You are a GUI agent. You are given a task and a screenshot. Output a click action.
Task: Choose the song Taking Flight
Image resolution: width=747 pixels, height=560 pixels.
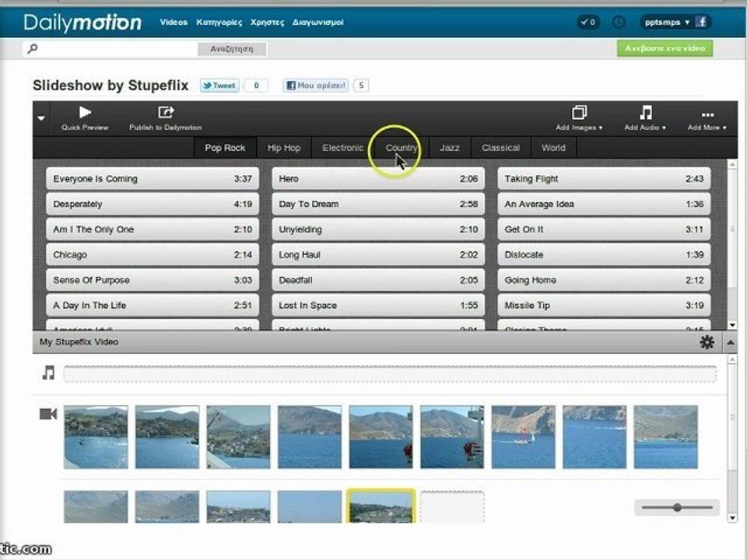pyautogui.click(x=604, y=179)
